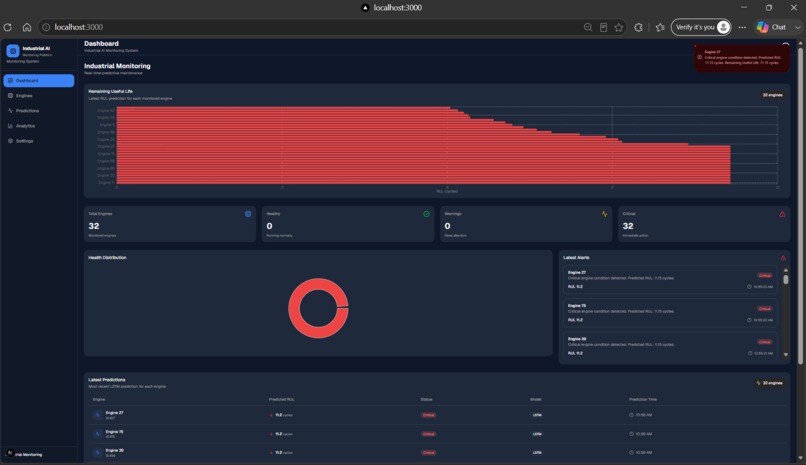The width and height of the screenshot is (806, 465).
Task: Click the Total Engines 32 card
Action: pyautogui.click(x=170, y=224)
